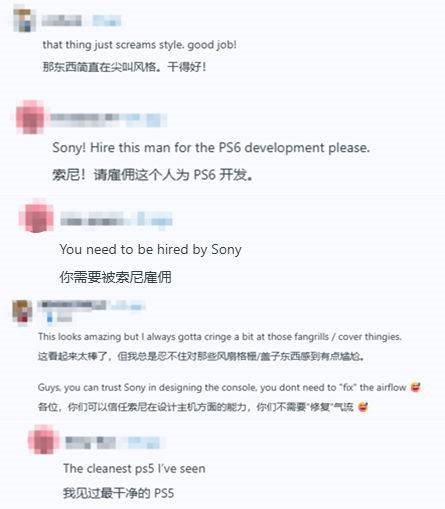
Task: Click emoji after 'fix the airflow' sentence
Action: [415, 387]
